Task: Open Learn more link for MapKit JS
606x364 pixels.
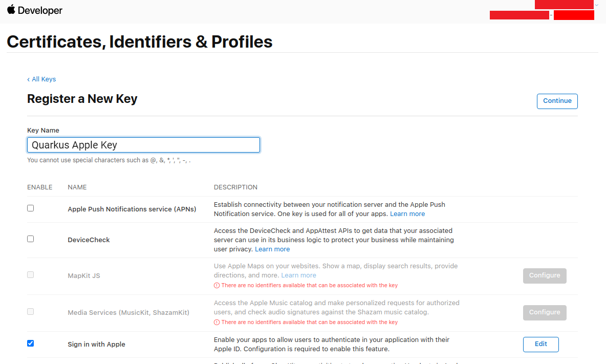Action: coord(298,275)
